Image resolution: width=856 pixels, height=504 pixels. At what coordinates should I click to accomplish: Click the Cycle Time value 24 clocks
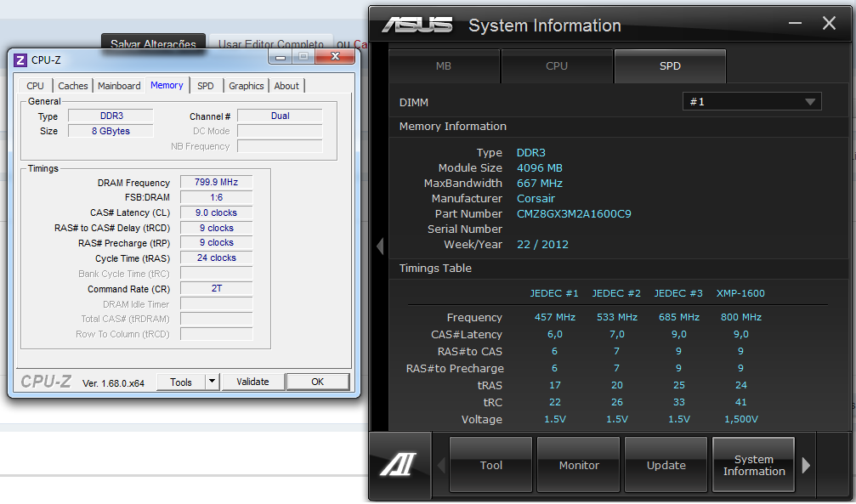coord(217,258)
